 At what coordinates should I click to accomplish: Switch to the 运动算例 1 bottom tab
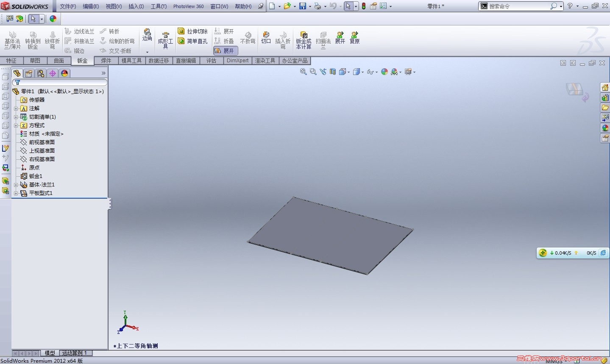(x=75, y=353)
